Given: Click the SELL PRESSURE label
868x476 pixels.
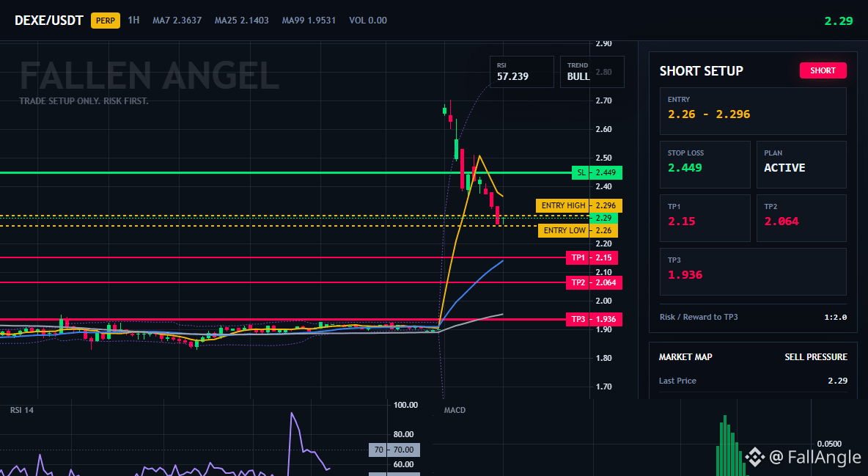Looking at the screenshot, I should tap(816, 357).
